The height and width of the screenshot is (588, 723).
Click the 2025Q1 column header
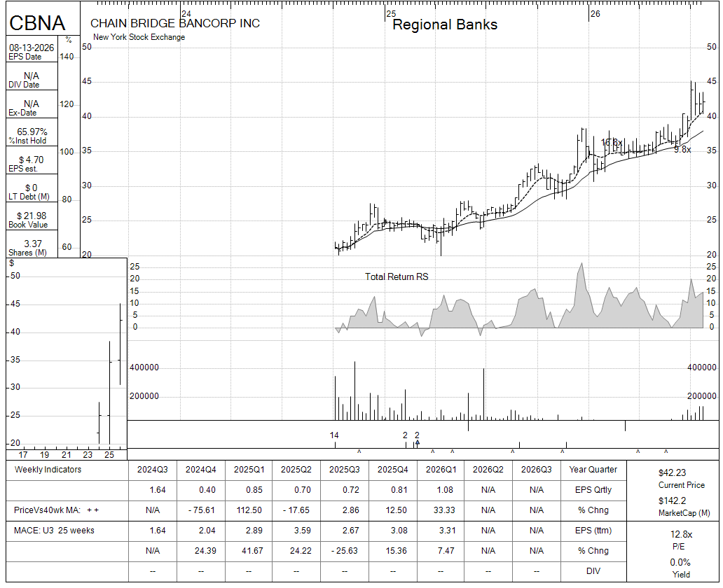(249, 470)
